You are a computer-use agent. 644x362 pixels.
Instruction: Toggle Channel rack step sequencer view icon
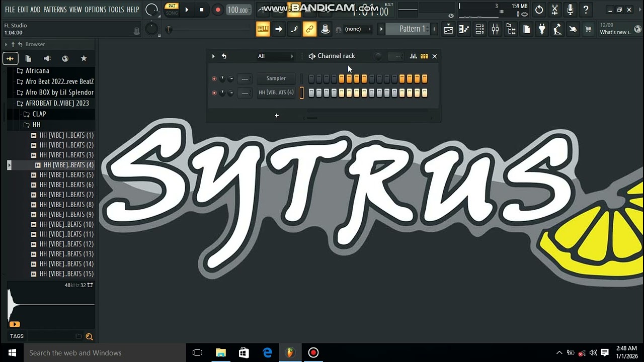(424, 56)
